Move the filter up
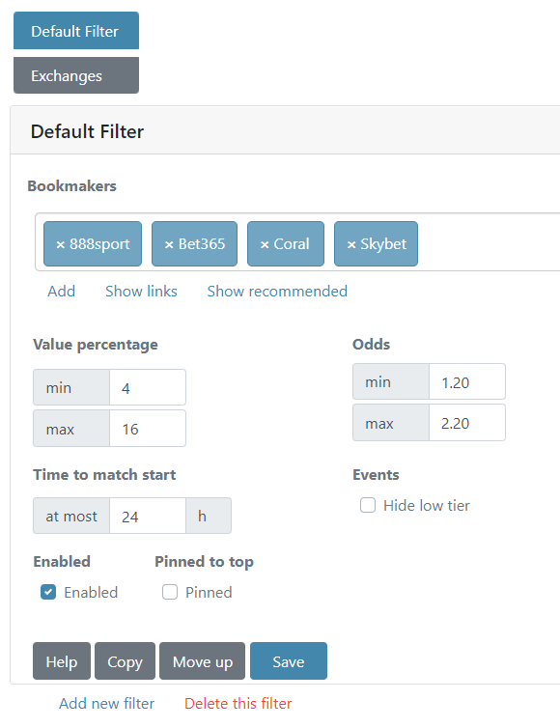Viewport: 560px width, 728px height. coord(203,661)
